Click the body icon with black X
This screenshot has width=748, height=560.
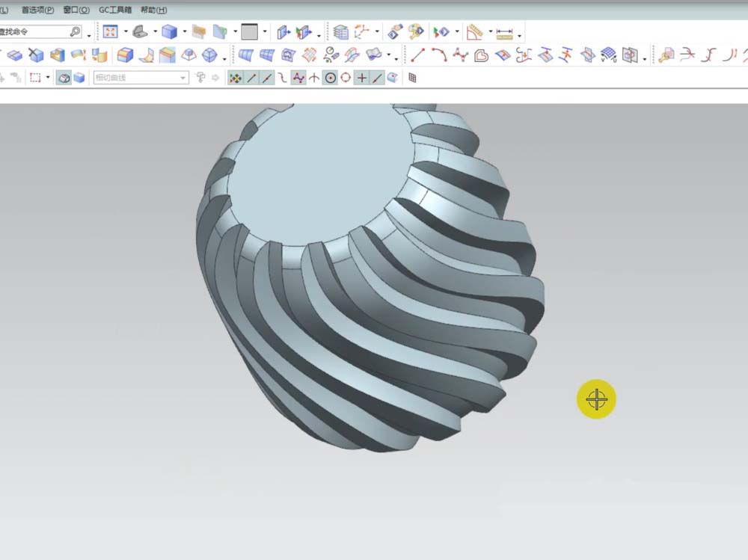click(36, 55)
